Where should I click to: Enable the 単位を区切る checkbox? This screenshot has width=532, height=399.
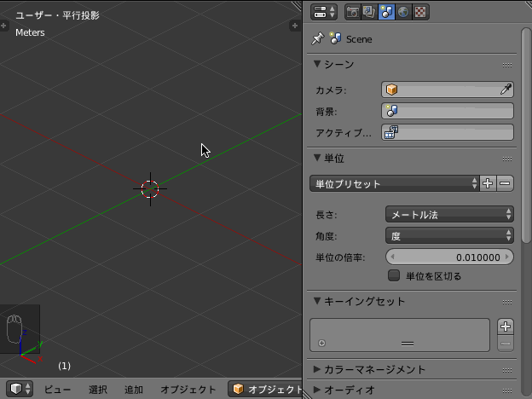394,275
